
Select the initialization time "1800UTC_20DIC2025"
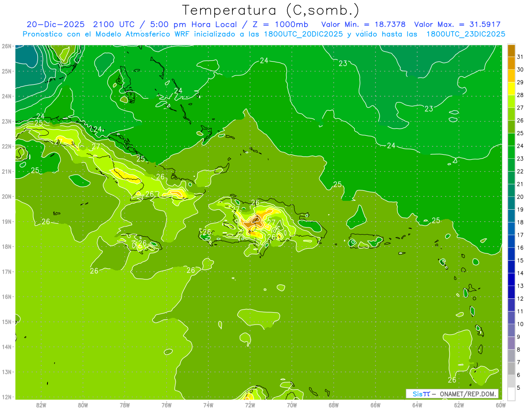point(303,34)
